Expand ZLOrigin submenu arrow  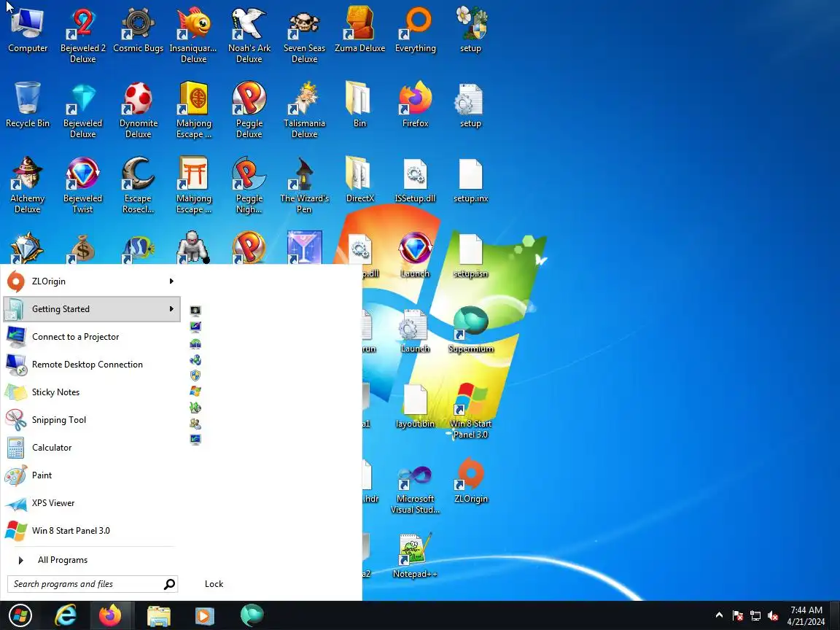(x=171, y=281)
